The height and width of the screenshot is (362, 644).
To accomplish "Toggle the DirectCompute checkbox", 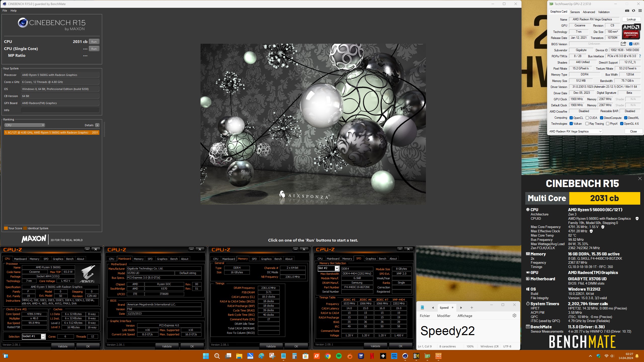I will point(601,118).
